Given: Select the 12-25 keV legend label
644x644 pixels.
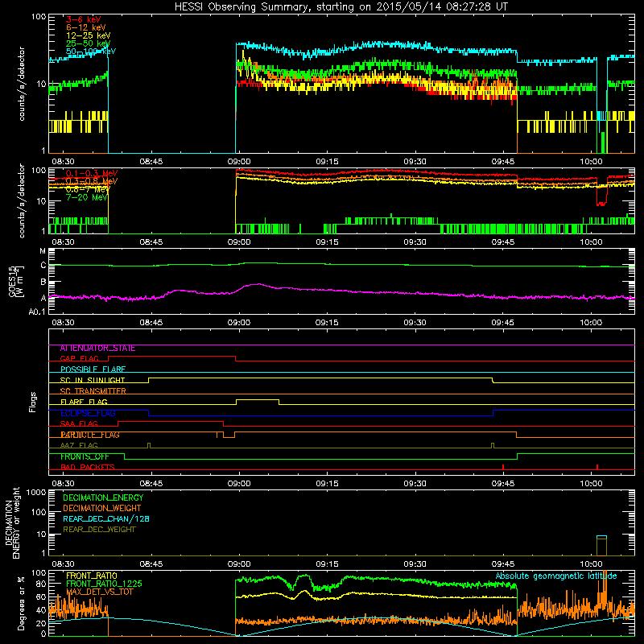Looking at the screenshot, I should click(88, 35).
